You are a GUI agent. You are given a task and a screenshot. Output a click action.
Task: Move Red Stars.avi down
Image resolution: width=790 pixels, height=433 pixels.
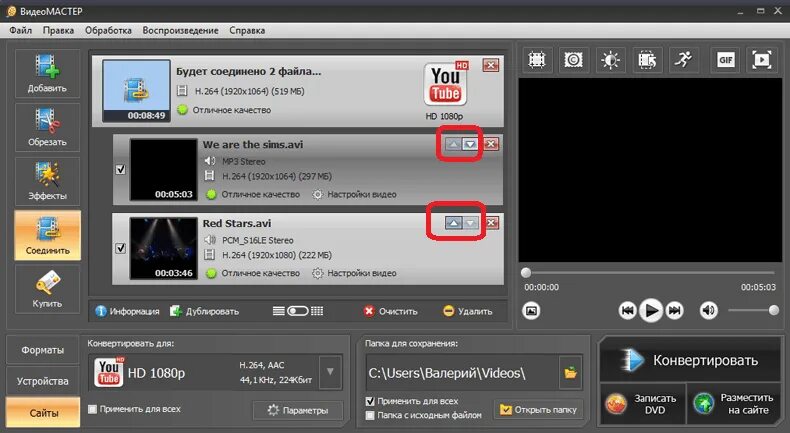coord(471,223)
